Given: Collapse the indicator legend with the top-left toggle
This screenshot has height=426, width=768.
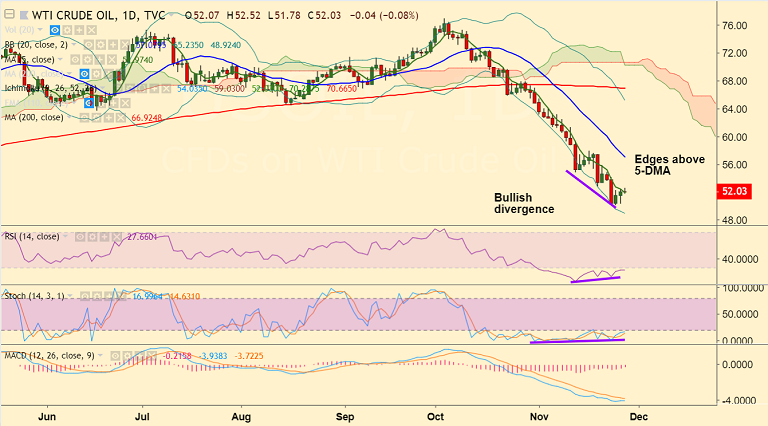Looking at the screenshot, I should (x=9, y=14).
